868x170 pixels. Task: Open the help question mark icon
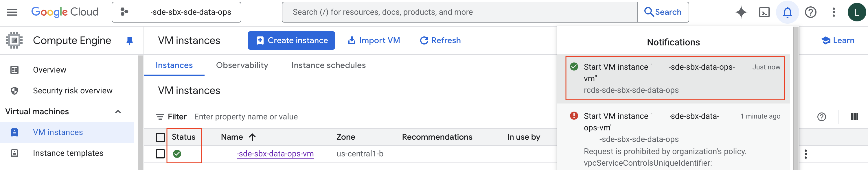pos(810,12)
